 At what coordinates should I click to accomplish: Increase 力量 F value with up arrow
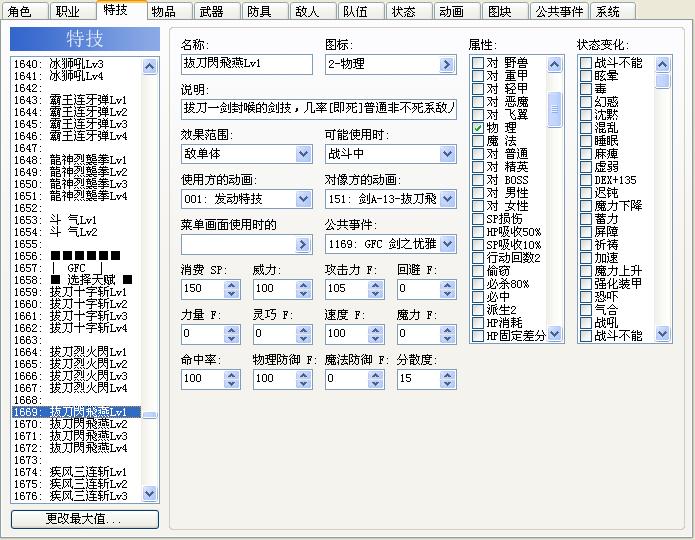tap(231, 330)
